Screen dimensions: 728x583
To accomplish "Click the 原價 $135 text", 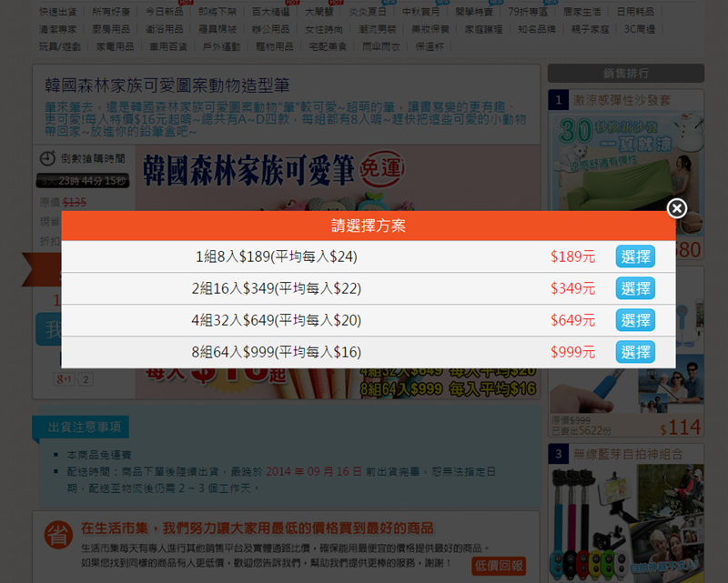I will 63,203.
